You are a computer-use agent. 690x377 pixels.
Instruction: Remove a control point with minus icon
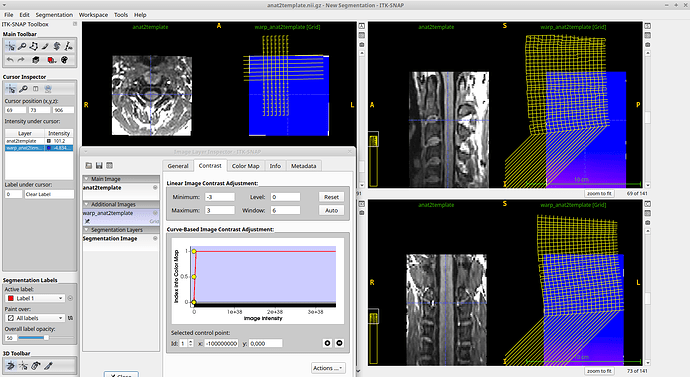[339, 343]
